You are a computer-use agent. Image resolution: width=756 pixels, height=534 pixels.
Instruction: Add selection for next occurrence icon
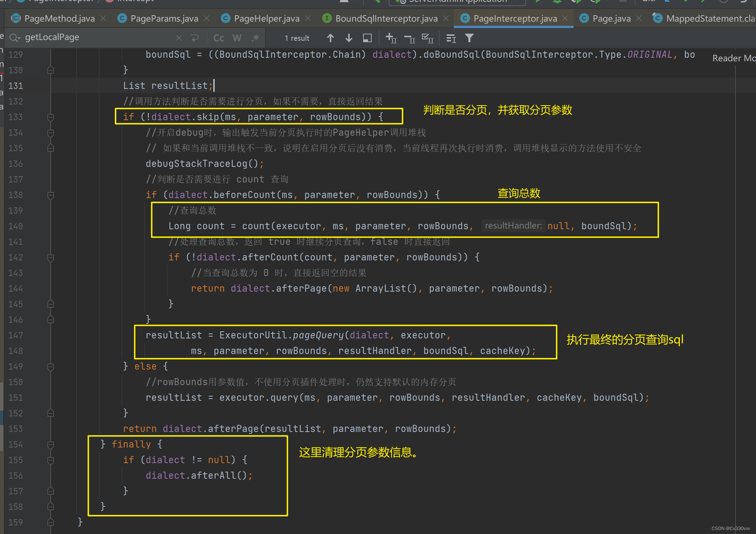391,38
